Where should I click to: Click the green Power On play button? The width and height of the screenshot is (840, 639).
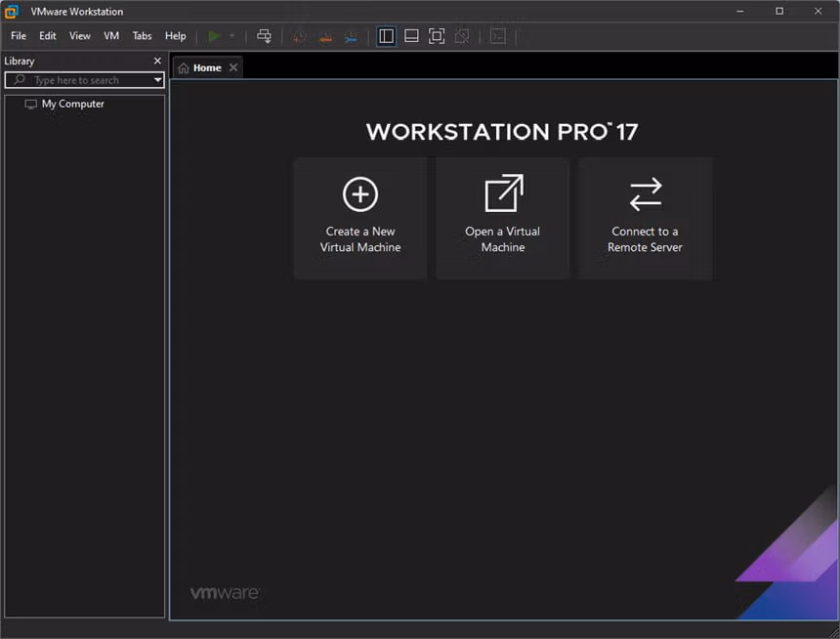(x=214, y=36)
